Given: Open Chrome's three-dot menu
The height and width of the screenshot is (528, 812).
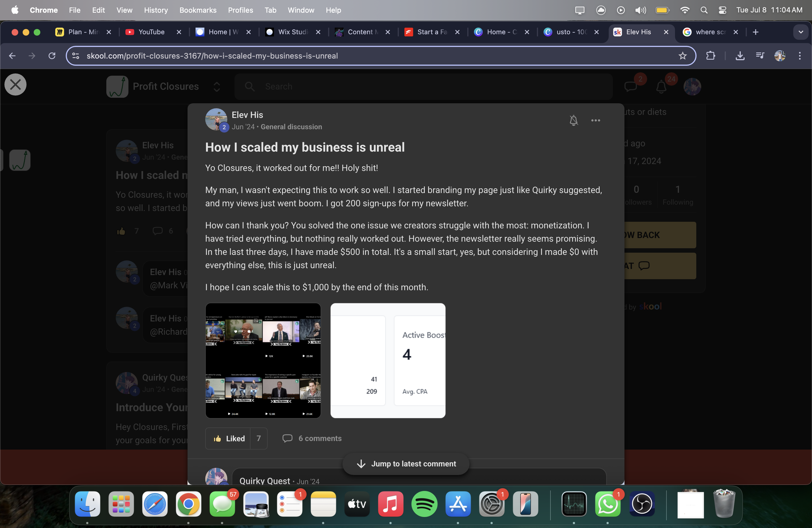Looking at the screenshot, I should pos(799,56).
